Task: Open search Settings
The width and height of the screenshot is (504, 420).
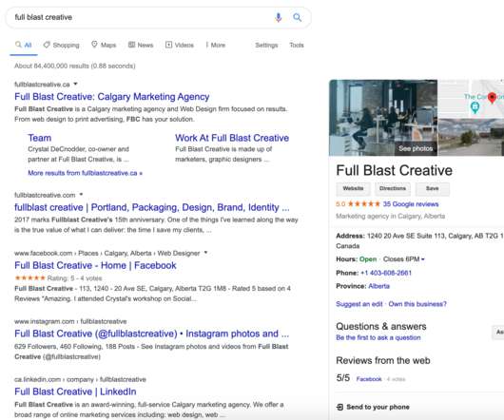Action: click(x=266, y=45)
